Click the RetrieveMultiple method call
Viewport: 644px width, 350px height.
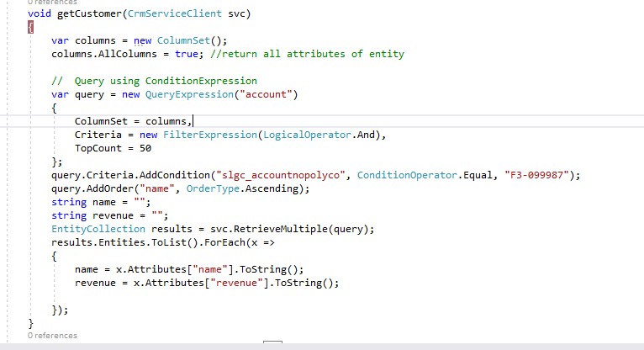point(281,229)
